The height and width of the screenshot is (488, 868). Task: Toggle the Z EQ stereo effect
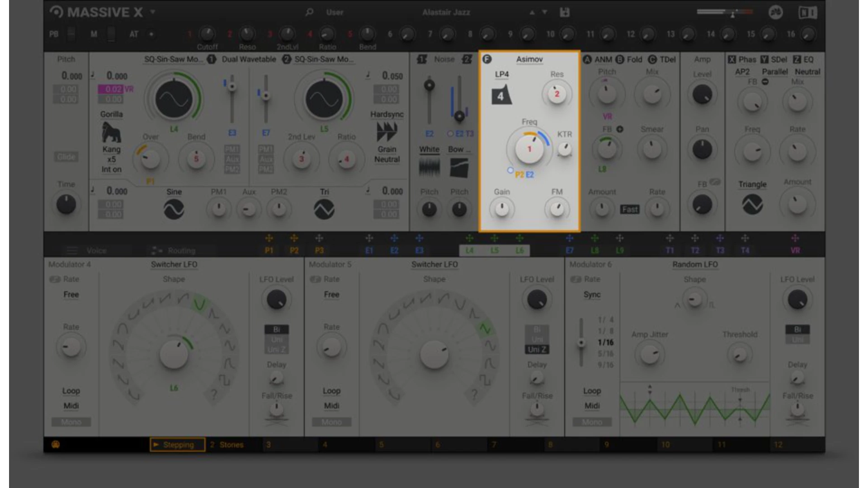(x=797, y=60)
